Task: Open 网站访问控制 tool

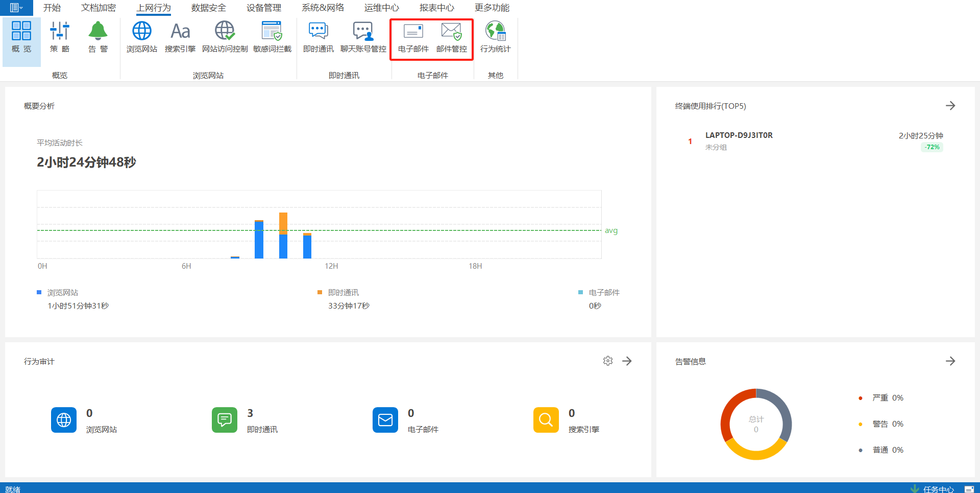Action: click(x=225, y=32)
